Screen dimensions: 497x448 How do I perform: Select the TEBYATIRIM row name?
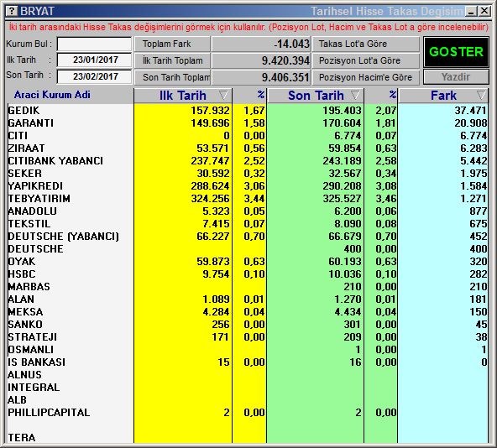point(39,199)
